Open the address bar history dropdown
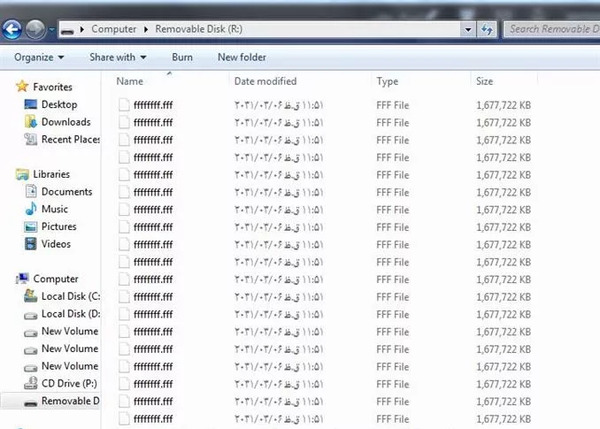The image size is (600, 429). [x=468, y=29]
